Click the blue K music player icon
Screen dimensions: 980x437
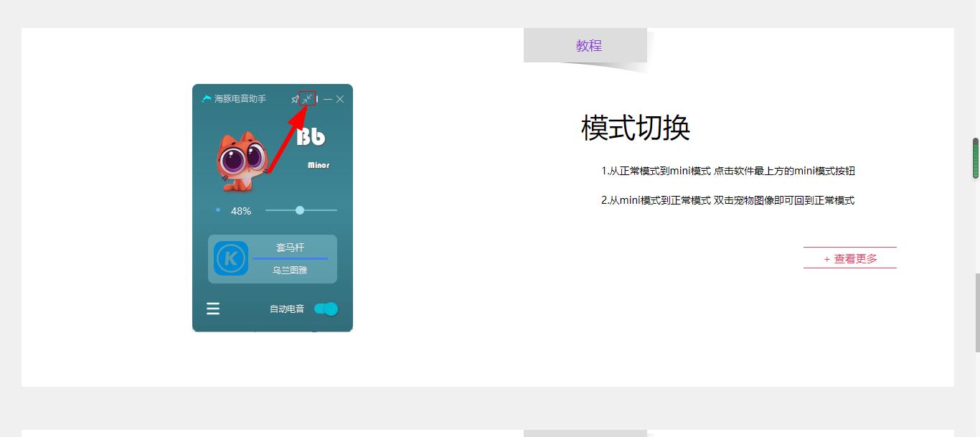[x=231, y=258]
